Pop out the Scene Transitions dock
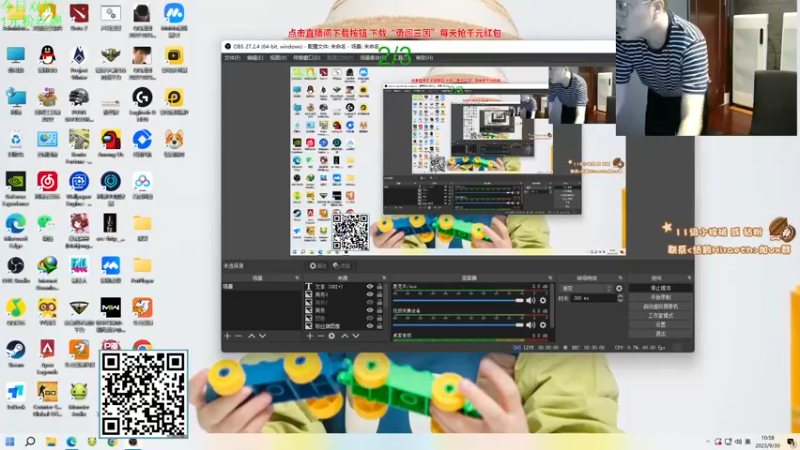 coord(620,278)
